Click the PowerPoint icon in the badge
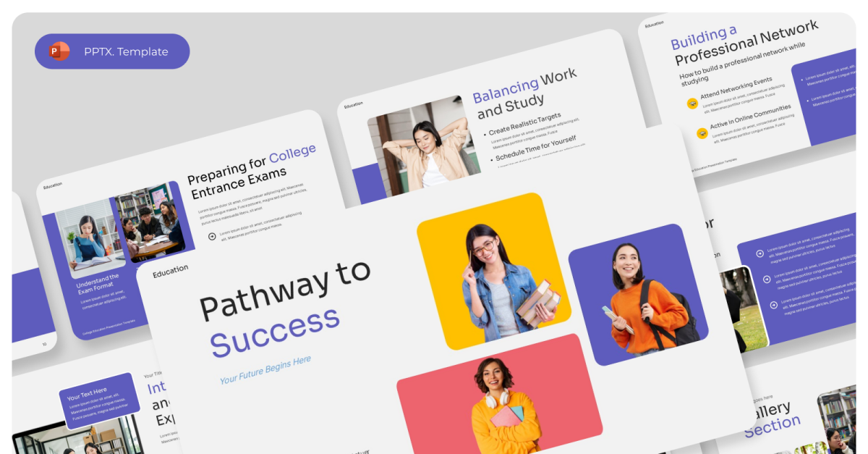868x454 pixels. click(59, 51)
